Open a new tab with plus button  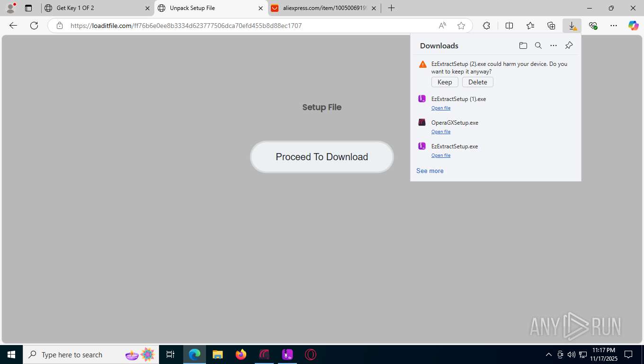pos(391,8)
